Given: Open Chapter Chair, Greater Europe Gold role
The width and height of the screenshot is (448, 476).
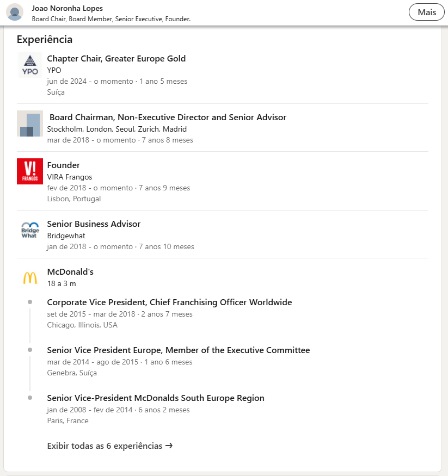Looking at the screenshot, I should (x=116, y=59).
